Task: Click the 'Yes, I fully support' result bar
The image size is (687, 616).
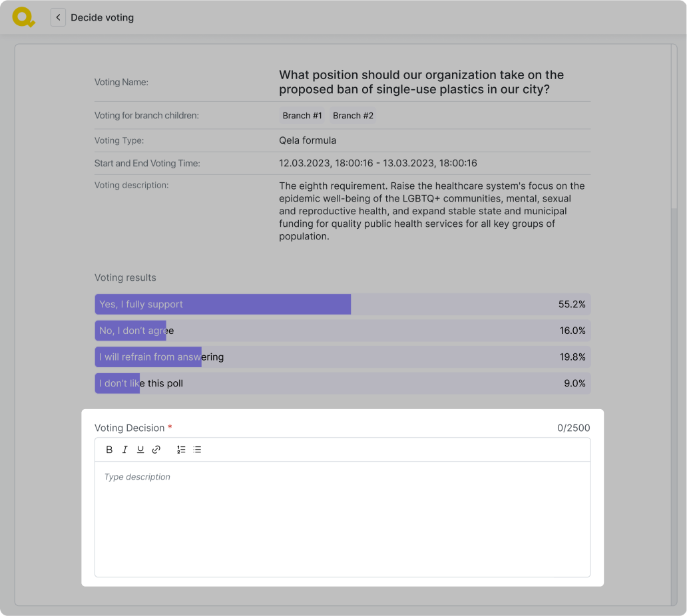Action: (342, 304)
